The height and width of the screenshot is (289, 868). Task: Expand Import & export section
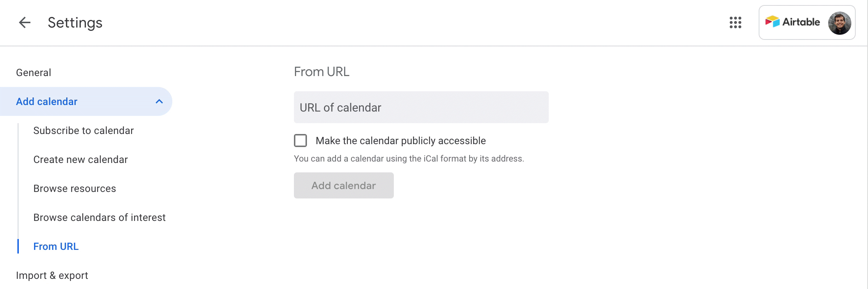coord(52,275)
